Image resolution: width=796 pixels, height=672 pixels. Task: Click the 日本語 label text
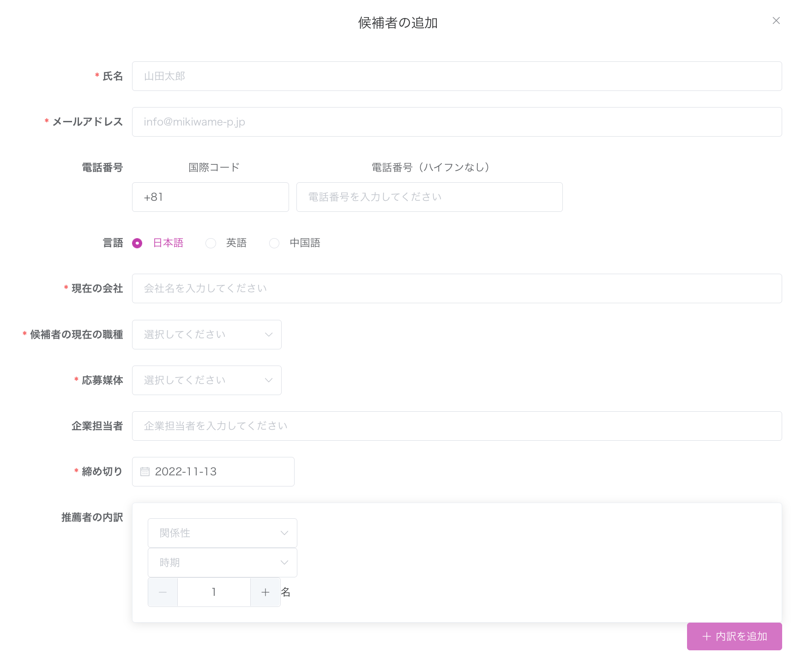tap(168, 243)
